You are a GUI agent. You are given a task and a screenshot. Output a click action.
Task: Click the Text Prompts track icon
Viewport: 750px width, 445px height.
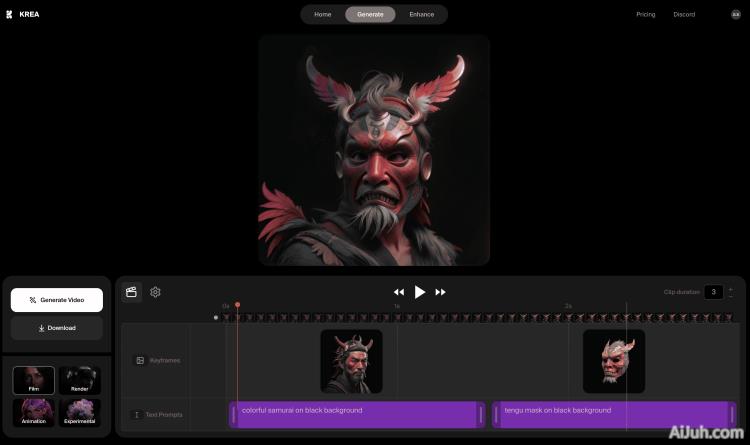137,415
